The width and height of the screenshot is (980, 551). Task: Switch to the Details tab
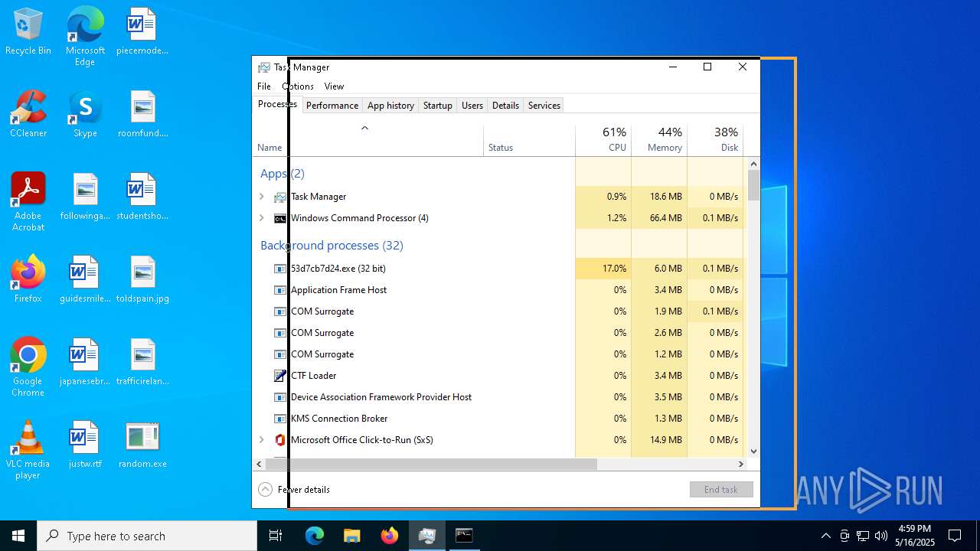pyautogui.click(x=505, y=106)
